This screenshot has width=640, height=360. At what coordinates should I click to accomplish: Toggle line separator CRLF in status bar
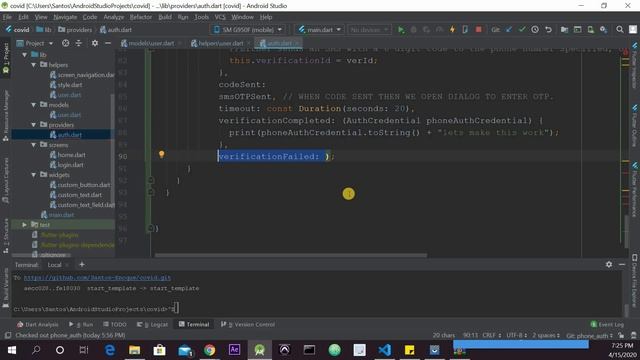[491, 336]
